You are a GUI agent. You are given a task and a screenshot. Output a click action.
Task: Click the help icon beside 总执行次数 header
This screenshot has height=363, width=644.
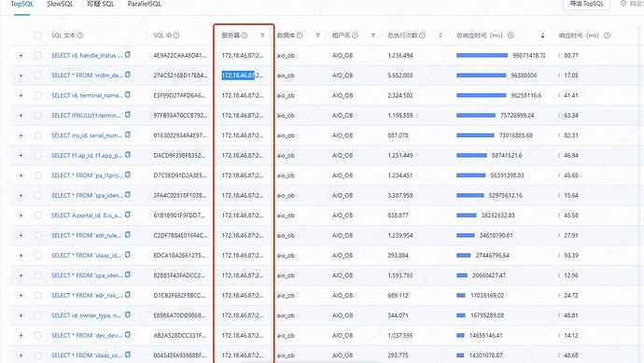coord(422,35)
